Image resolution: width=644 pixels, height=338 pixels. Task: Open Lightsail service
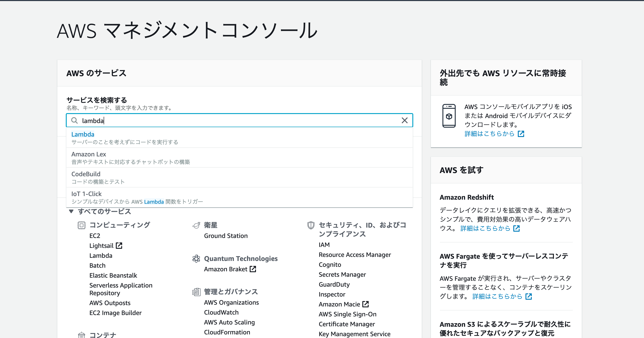pyautogui.click(x=101, y=246)
